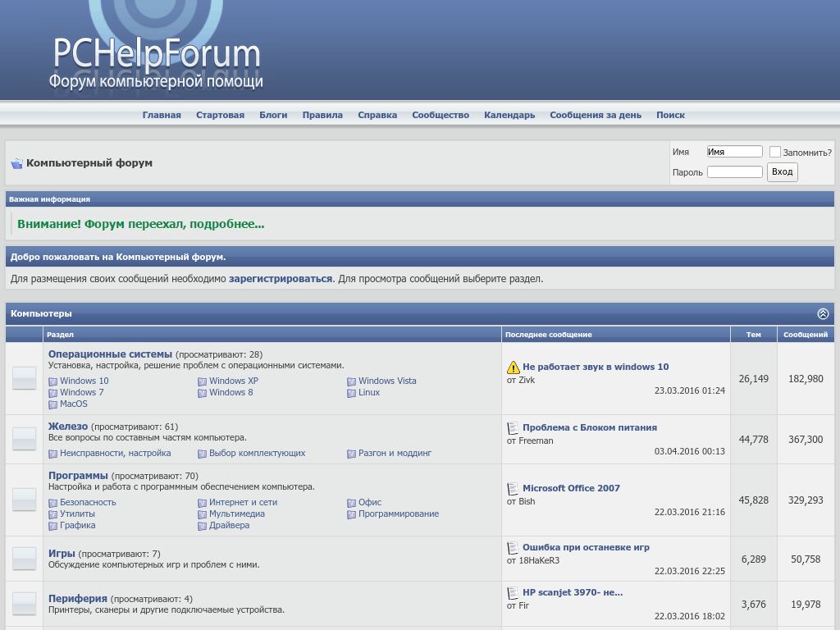Click the 44,778 topics count
Viewport: 840px width, 630px height.
(754, 440)
